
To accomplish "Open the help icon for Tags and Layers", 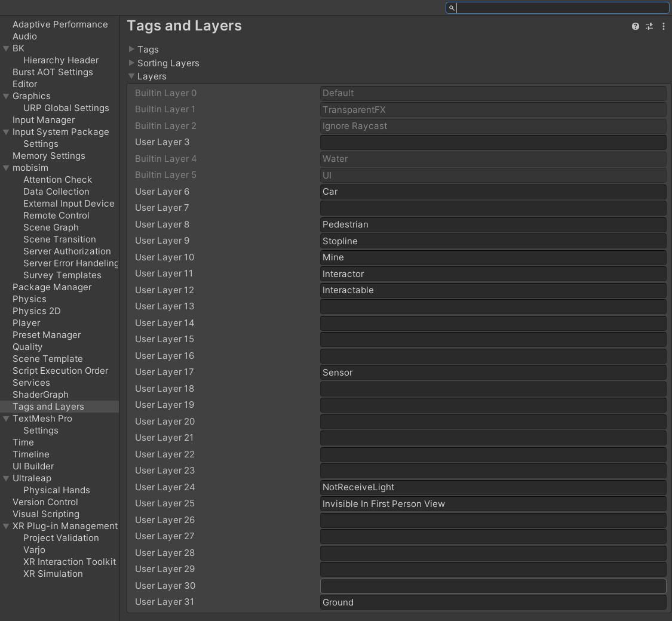I will (635, 26).
